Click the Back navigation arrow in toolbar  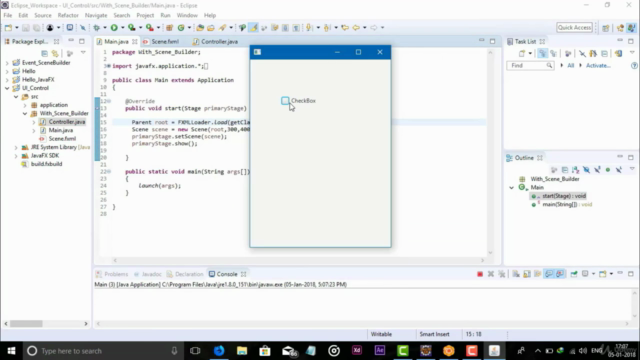pyautogui.click(x=356, y=28)
